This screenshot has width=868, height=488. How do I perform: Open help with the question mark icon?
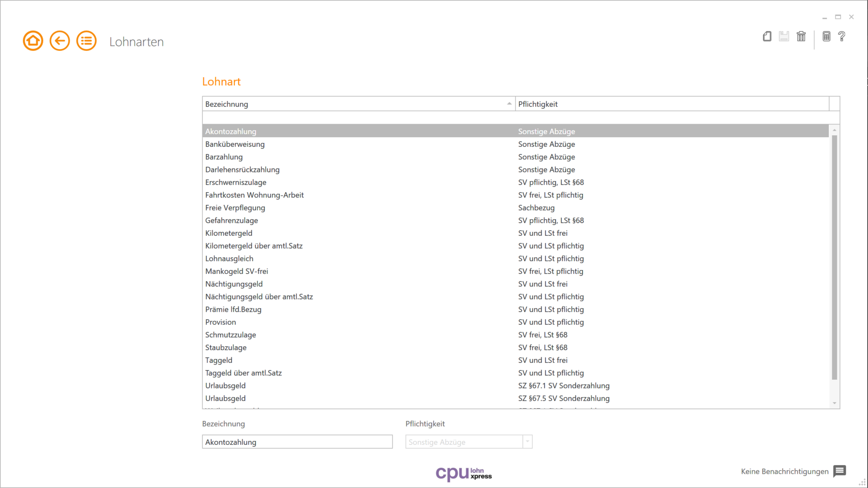(842, 36)
